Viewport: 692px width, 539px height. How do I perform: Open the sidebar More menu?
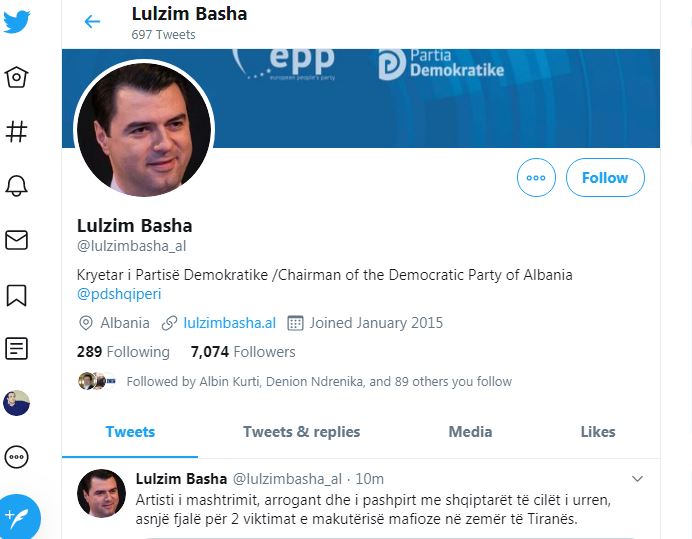click(x=17, y=457)
